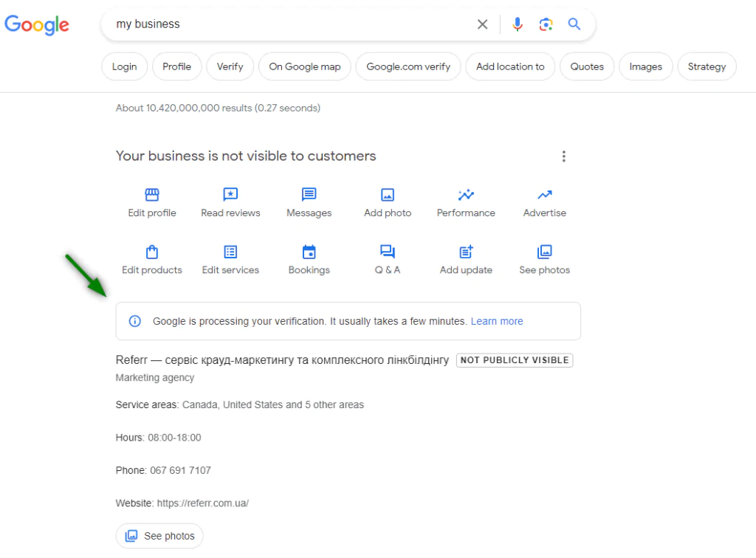Select the Profile suggestion chip
Image resolution: width=756 pixels, height=558 pixels.
tap(177, 66)
